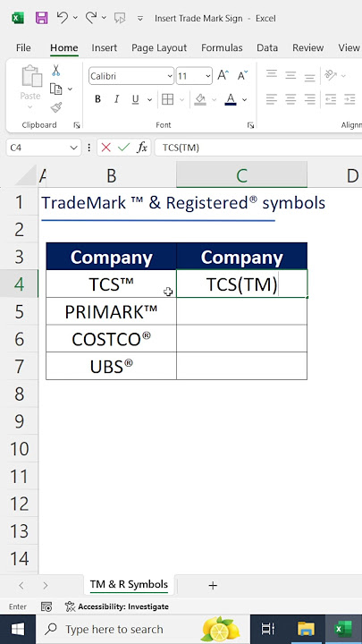The height and width of the screenshot is (644, 362).
Task: Confirm the entry with the green checkmark
Action: pos(123,148)
